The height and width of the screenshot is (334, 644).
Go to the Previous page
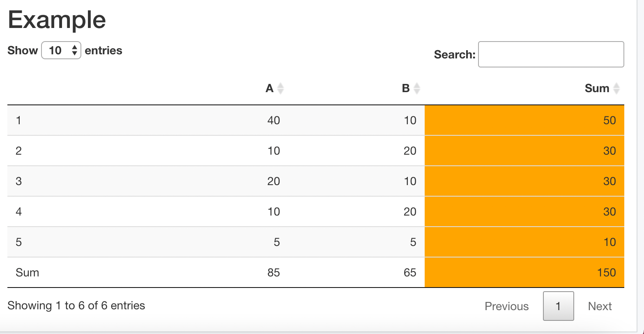[x=506, y=306]
